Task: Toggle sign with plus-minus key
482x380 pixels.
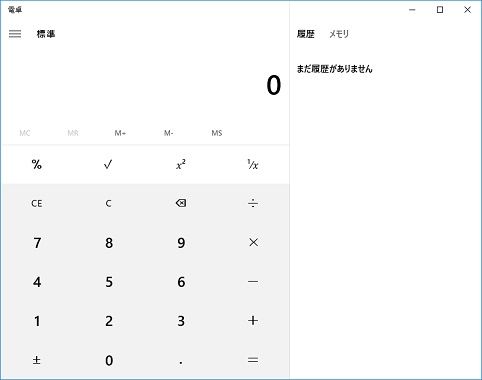Action: [37, 360]
